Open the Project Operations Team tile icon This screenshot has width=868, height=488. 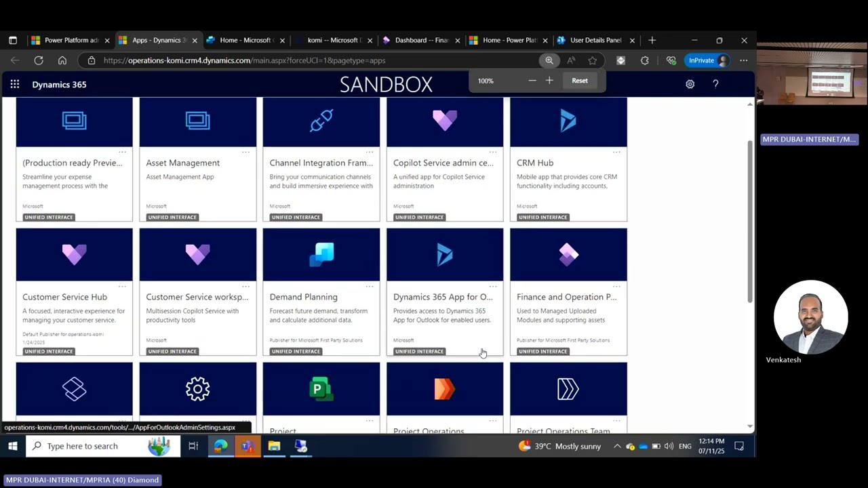(x=568, y=389)
